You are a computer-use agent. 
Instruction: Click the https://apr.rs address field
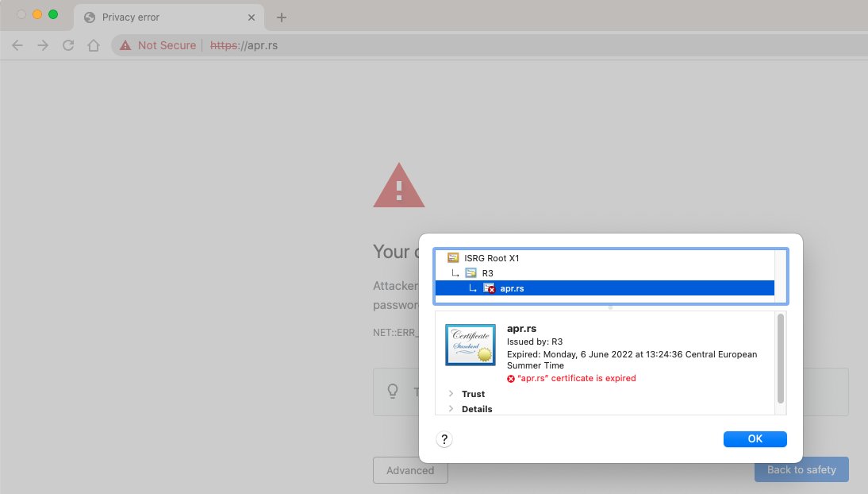[244, 45]
